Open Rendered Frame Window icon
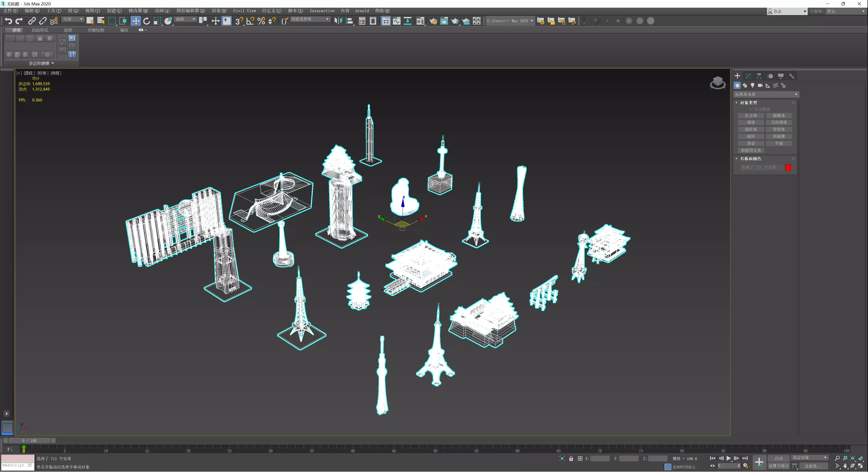This screenshot has width=868, height=472. click(444, 21)
